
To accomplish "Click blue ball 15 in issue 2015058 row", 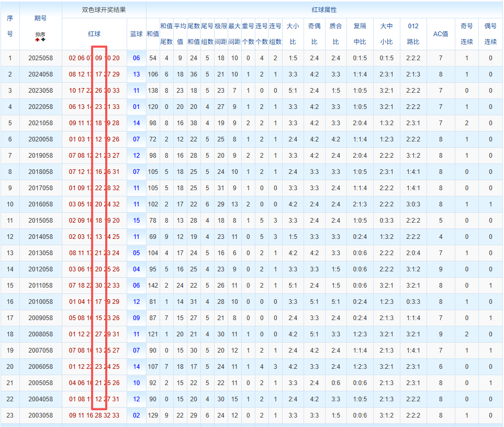I will (136, 221).
